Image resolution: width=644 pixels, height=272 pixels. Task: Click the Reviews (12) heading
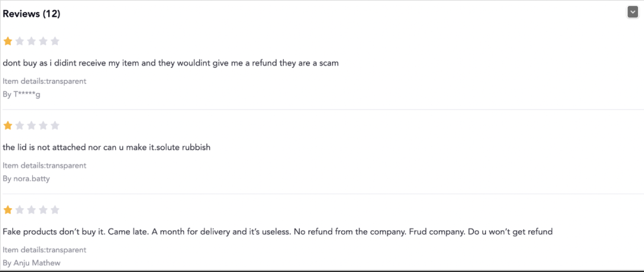(32, 14)
